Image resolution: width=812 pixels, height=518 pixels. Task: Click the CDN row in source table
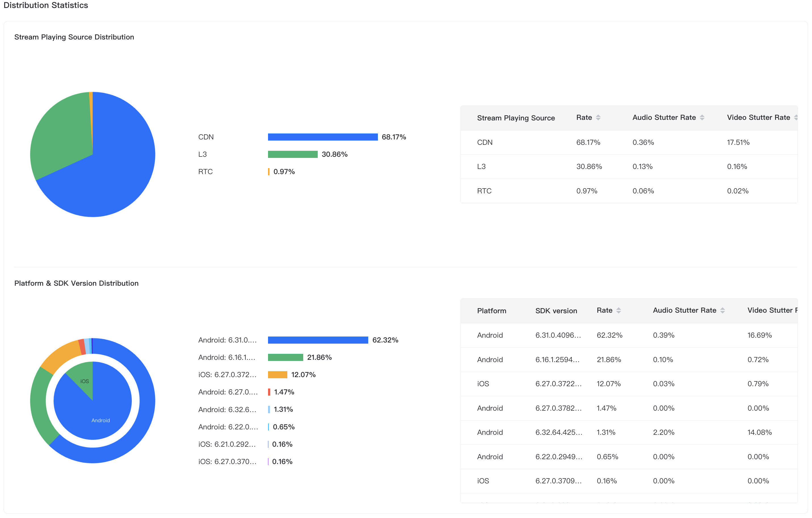(x=629, y=142)
